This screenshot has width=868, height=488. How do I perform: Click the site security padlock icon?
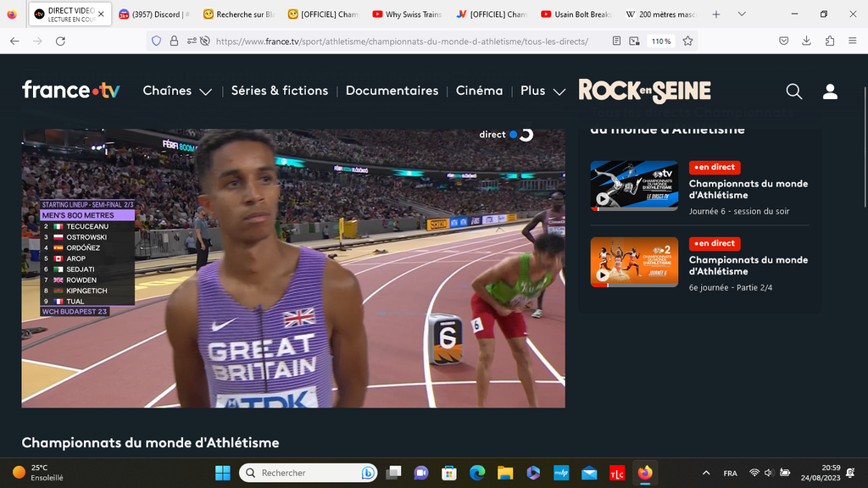coord(174,41)
